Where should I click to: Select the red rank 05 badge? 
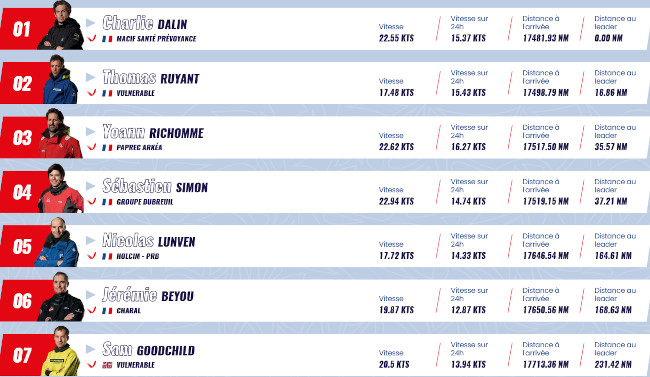22,246
